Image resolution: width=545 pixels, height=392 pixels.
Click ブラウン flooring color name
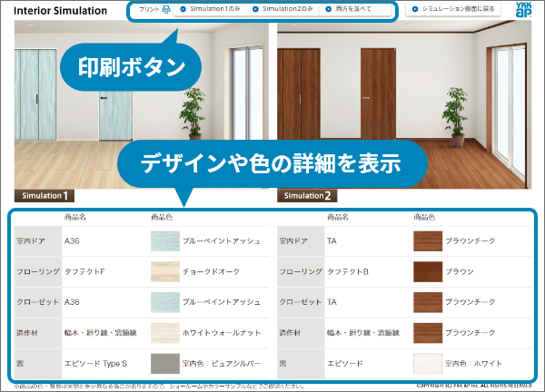coord(460,271)
